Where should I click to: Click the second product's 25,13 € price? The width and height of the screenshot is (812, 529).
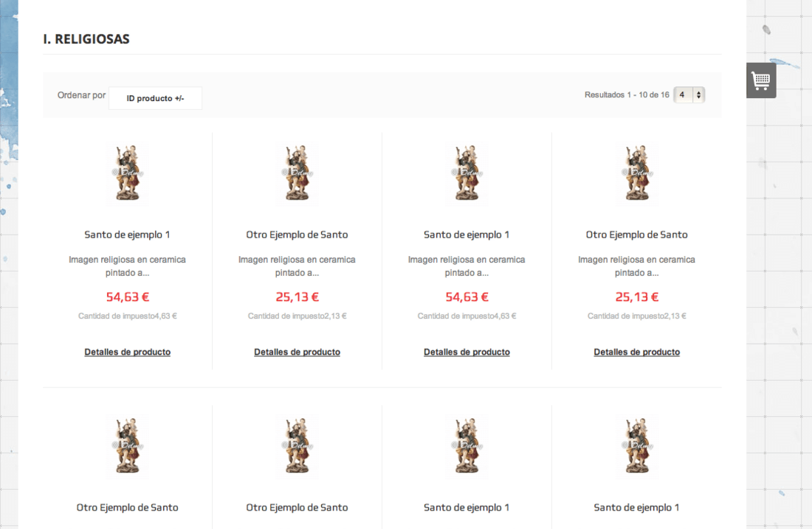(297, 297)
